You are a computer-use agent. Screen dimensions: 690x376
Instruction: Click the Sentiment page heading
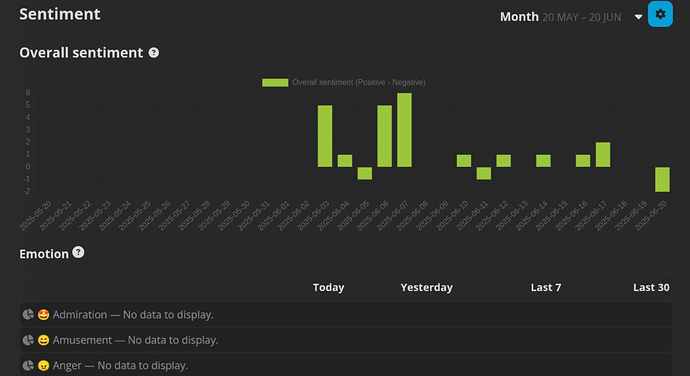click(x=60, y=14)
